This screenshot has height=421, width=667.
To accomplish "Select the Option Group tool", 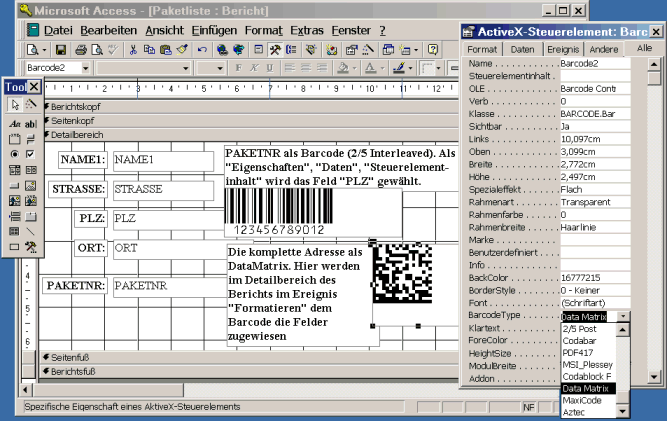I will 15,139.
